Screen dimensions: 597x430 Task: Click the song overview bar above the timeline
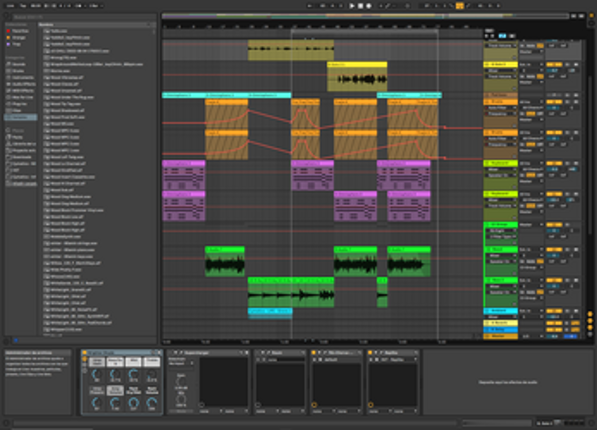[365, 16]
